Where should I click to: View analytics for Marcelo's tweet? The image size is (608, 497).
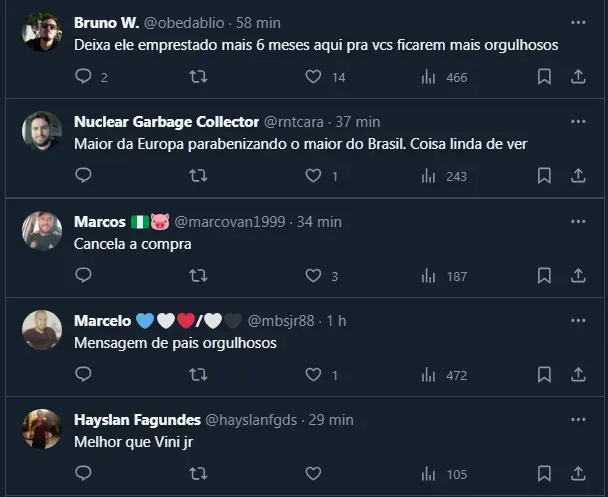coord(428,374)
